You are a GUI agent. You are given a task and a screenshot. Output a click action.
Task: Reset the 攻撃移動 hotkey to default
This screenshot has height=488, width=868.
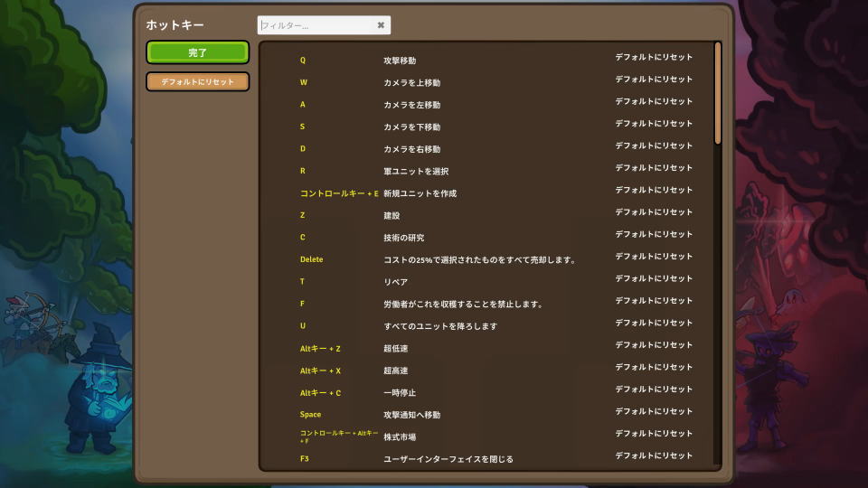point(653,57)
